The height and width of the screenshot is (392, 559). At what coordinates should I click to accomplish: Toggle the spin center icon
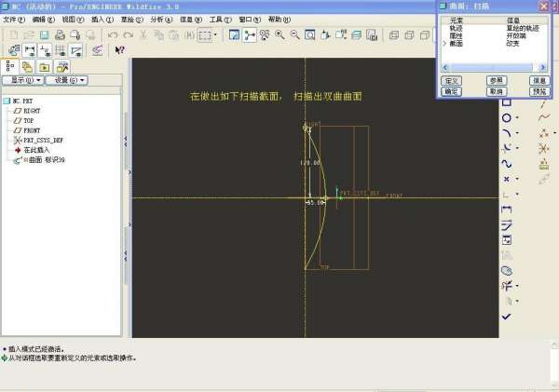[250, 35]
